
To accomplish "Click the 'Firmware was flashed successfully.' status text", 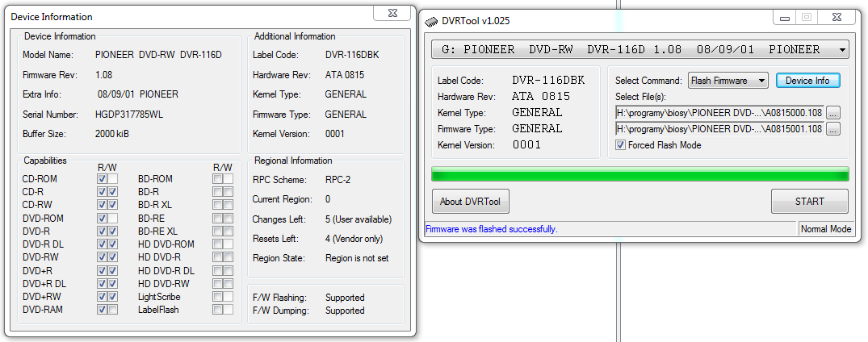I will (x=491, y=229).
